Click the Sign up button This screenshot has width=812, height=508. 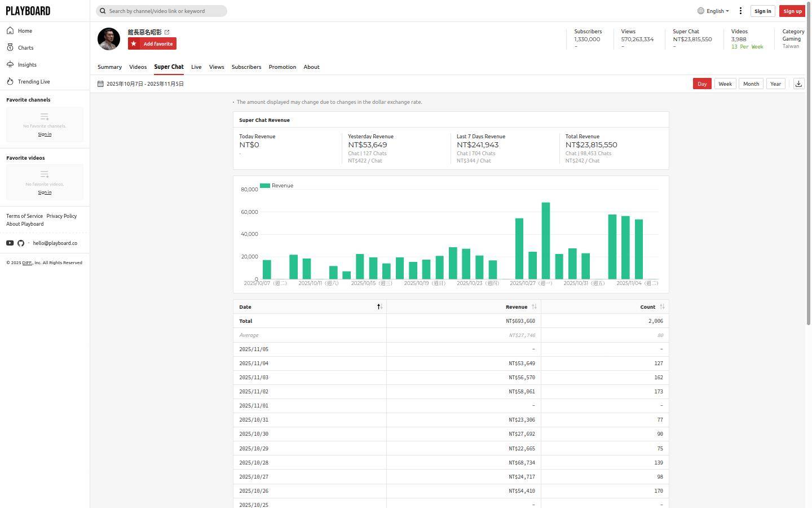(792, 11)
